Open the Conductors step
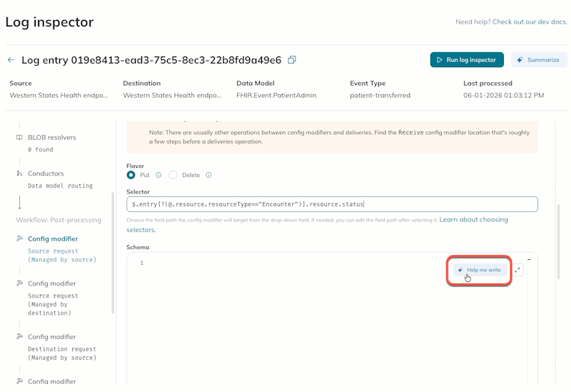Image resolution: width=571 pixels, height=392 pixels. click(x=46, y=174)
